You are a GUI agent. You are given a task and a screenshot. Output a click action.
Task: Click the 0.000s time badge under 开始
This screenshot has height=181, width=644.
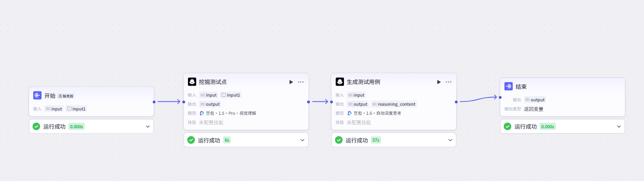[x=77, y=127]
